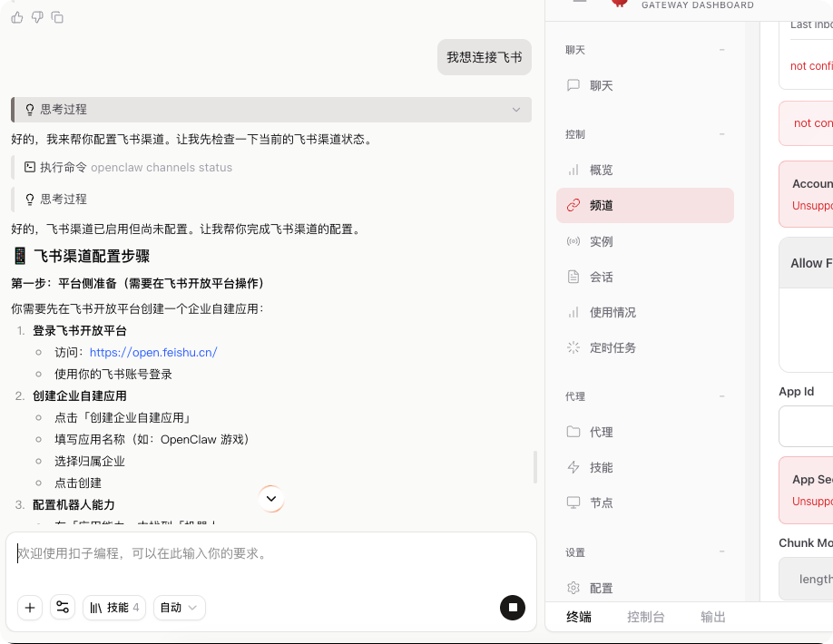Click the plus attachment button
Viewport: 833px width, 644px height.
tap(30, 608)
